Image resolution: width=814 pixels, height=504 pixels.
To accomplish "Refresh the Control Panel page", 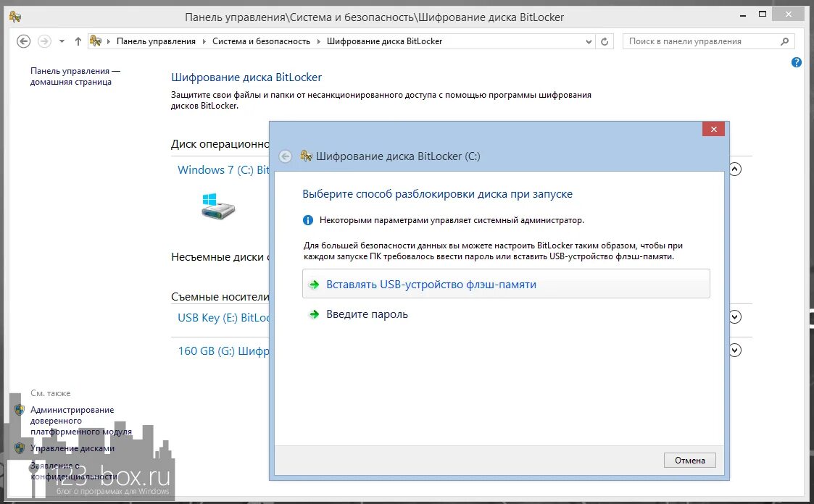I will (x=605, y=41).
